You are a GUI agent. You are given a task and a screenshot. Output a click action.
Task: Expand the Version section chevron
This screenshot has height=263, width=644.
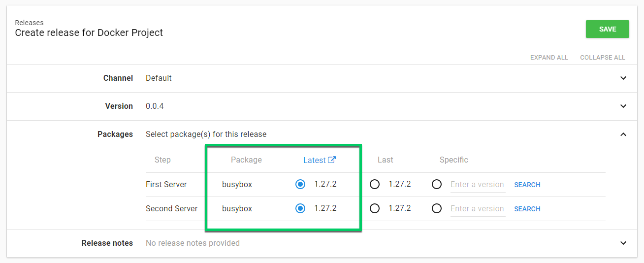coord(623,106)
